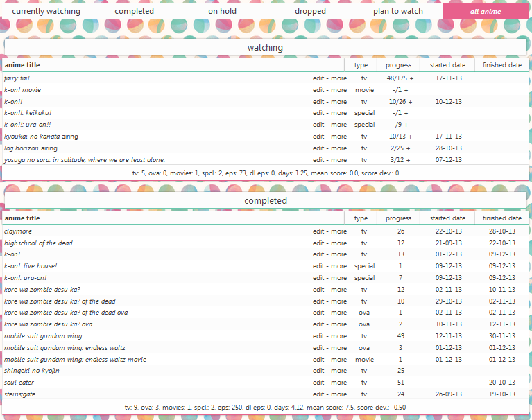Increment episode plus for k-on!! 10/26
Viewport: 532px width, 420px height.
tap(410, 102)
